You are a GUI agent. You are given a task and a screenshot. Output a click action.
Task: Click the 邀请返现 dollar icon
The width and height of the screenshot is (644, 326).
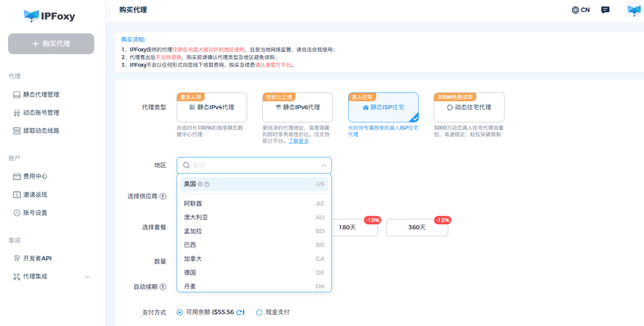[17, 194]
